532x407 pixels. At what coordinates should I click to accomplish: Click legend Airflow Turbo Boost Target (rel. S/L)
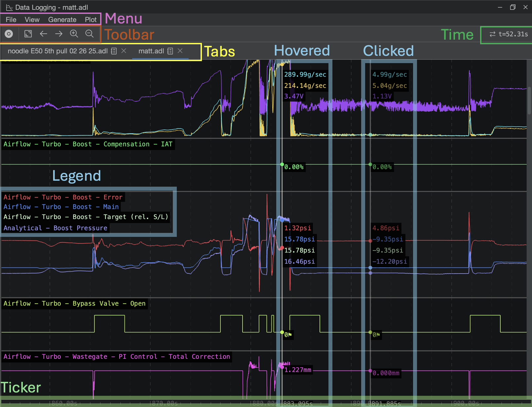click(x=86, y=217)
